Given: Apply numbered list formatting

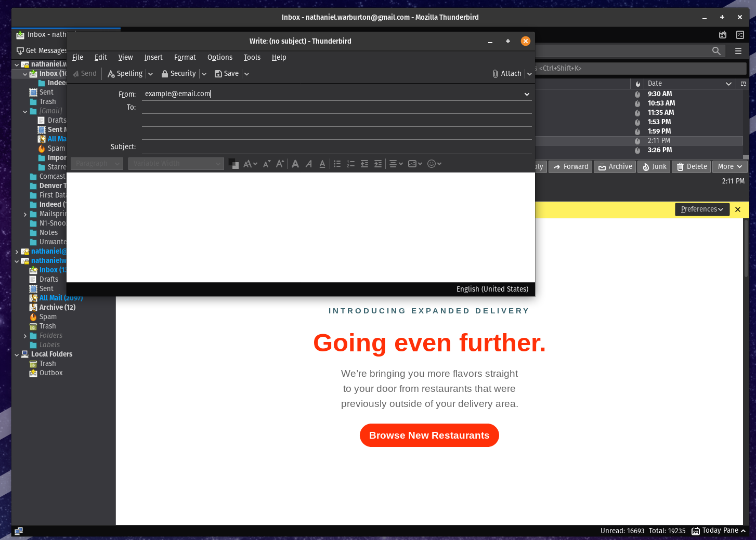Looking at the screenshot, I should 350,164.
